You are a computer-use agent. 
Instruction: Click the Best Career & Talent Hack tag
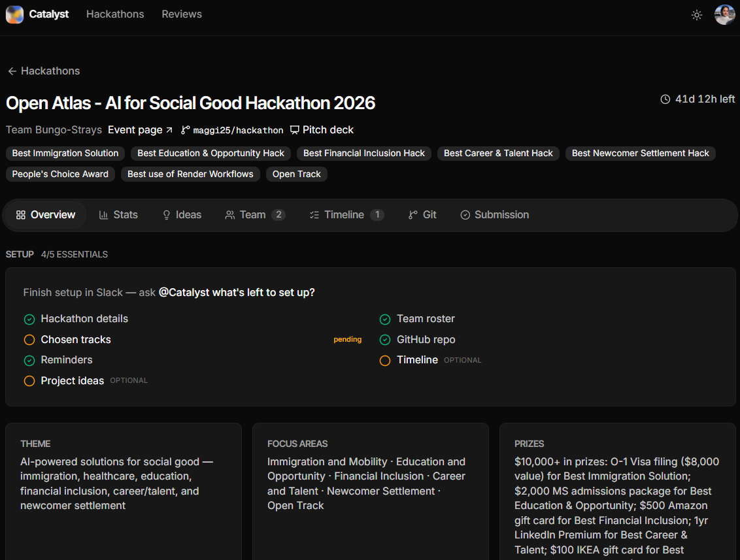pos(498,154)
